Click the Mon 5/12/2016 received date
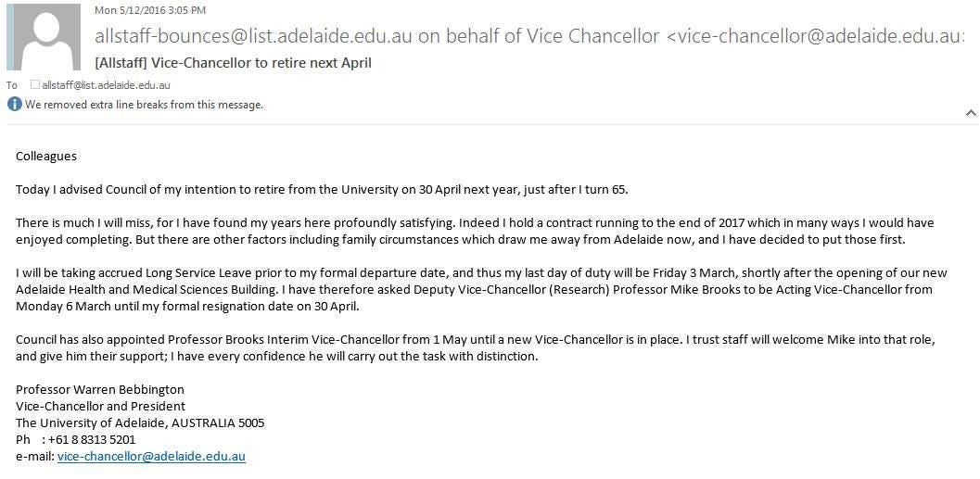 (x=150, y=10)
